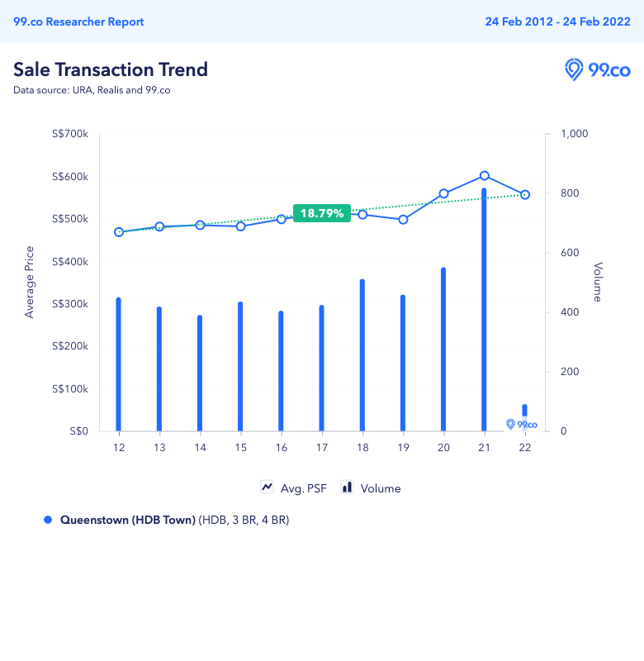Click the 2022 price data point
This screenshot has width=644, height=661.
point(525,195)
